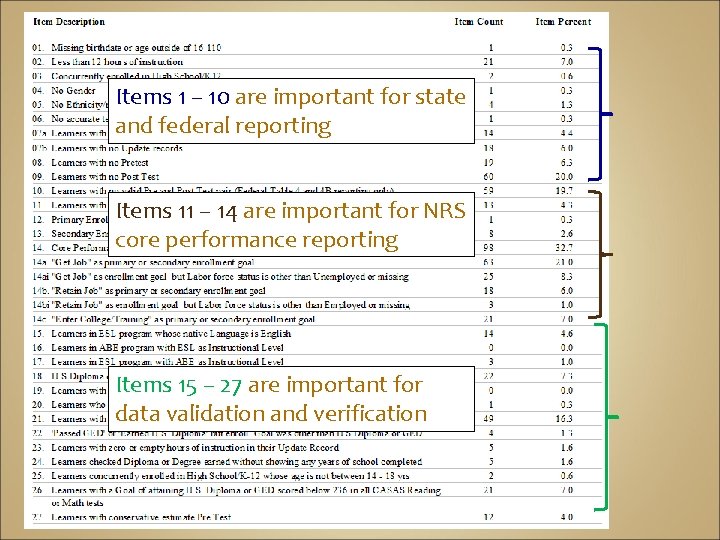This screenshot has height=540, width=720.
Task: Select row 17 "Learners in ESL program with ABE"
Action: [317, 362]
